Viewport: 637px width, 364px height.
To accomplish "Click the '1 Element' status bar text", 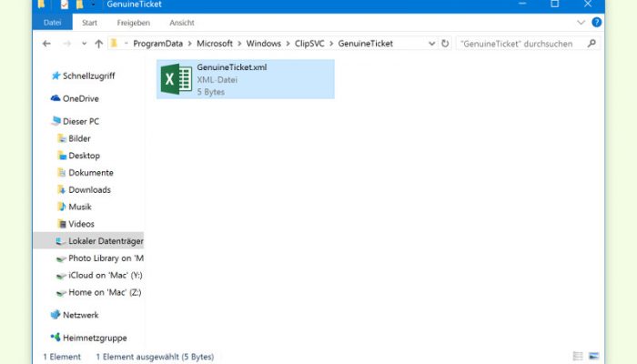I will tap(62, 357).
